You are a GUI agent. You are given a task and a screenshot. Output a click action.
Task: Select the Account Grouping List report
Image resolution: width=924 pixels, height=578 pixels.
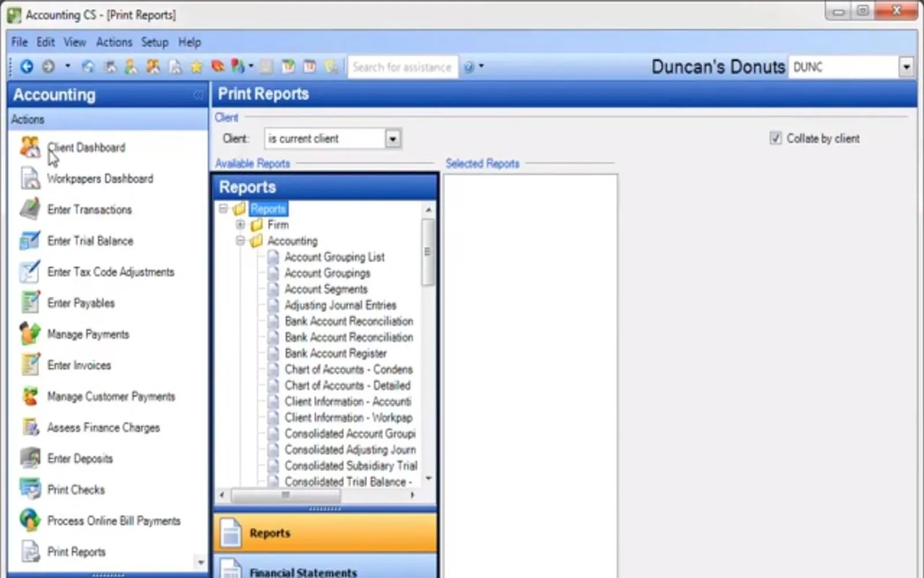(334, 257)
